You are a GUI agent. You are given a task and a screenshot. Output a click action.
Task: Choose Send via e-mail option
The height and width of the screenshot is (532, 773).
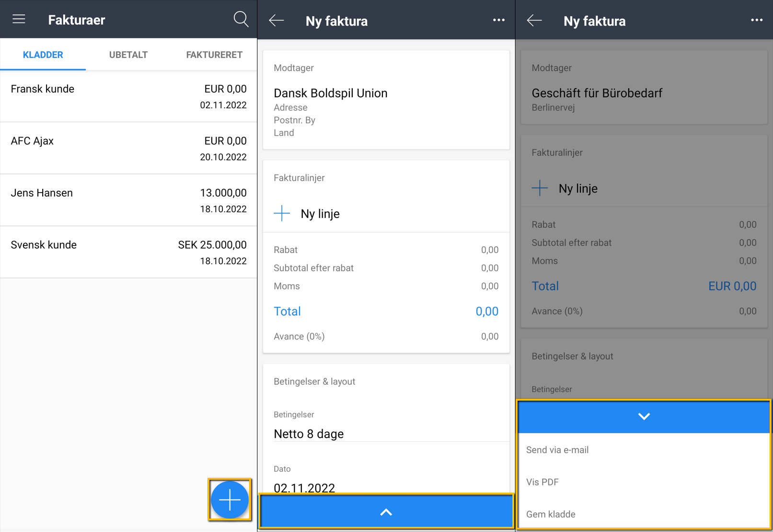click(x=557, y=450)
